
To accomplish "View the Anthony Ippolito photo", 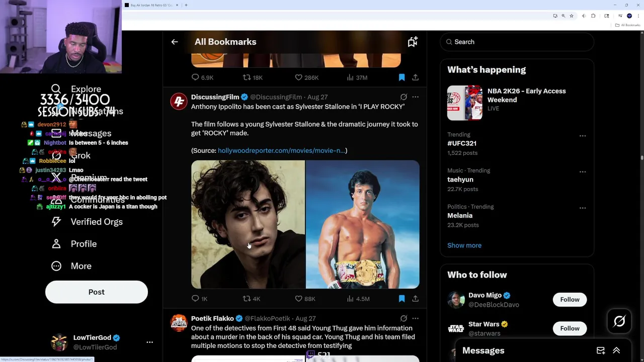I will point(248,224).
